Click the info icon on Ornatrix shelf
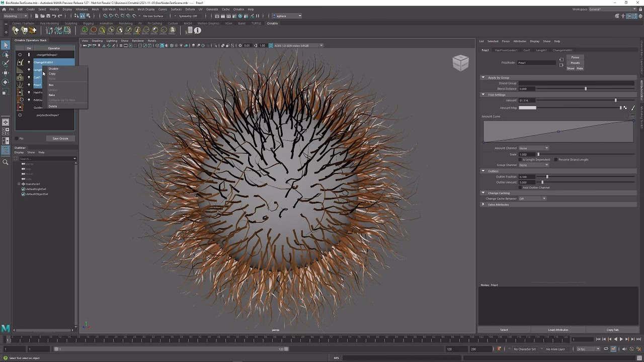This screenshot has width=644, height=362. (198, 30)
